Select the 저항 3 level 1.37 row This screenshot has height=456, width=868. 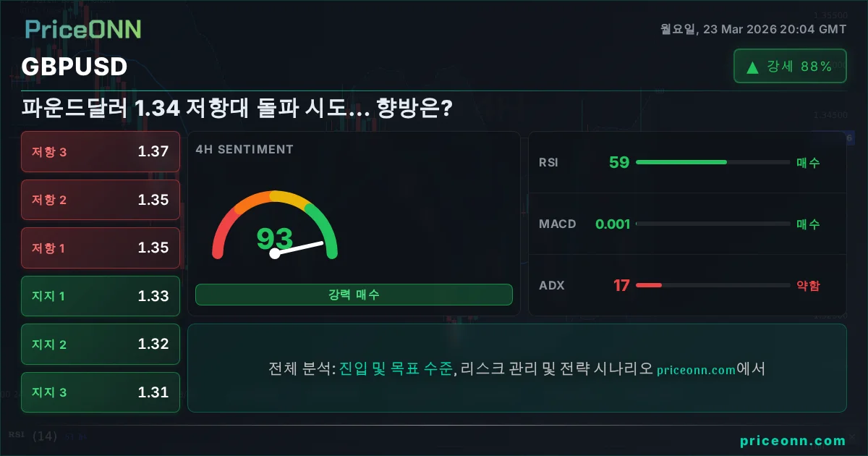(x=101, y=151)
